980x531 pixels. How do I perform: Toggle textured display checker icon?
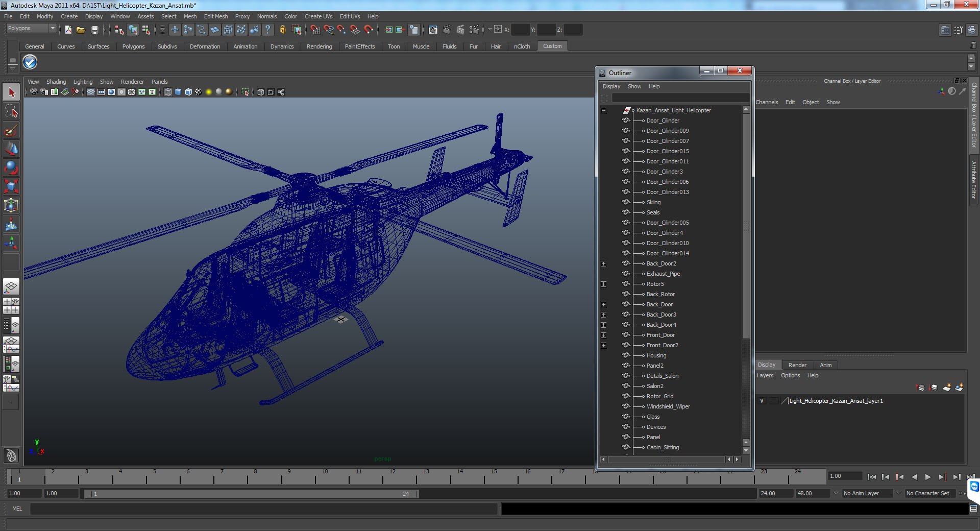point(199,92)
